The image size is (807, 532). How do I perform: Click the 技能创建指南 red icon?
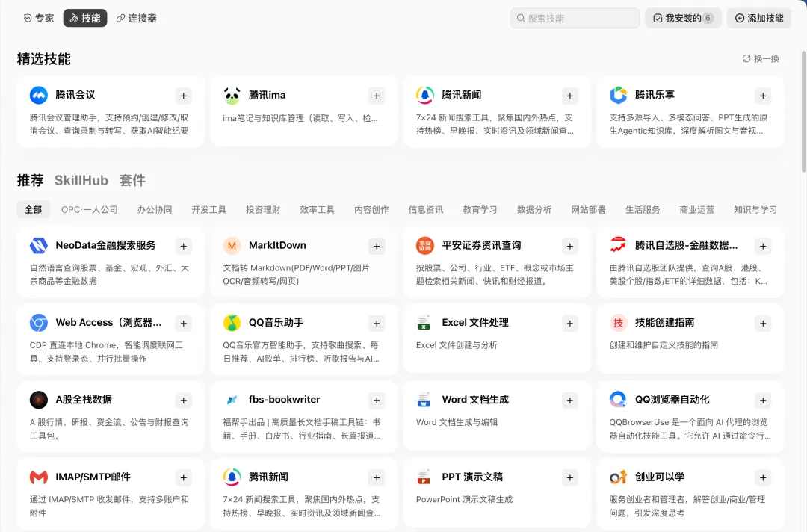click(x=618, y=323)
